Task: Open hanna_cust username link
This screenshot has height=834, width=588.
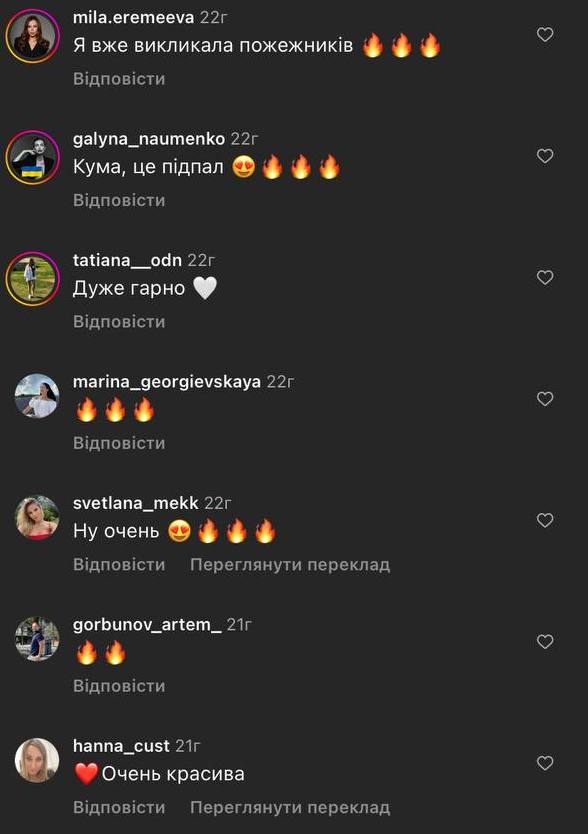Action: [121, 746]
